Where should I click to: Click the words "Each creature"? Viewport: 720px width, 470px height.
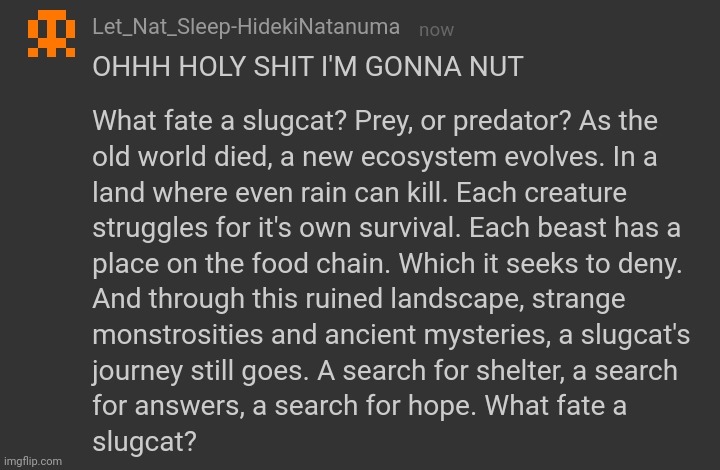[541, 192]
